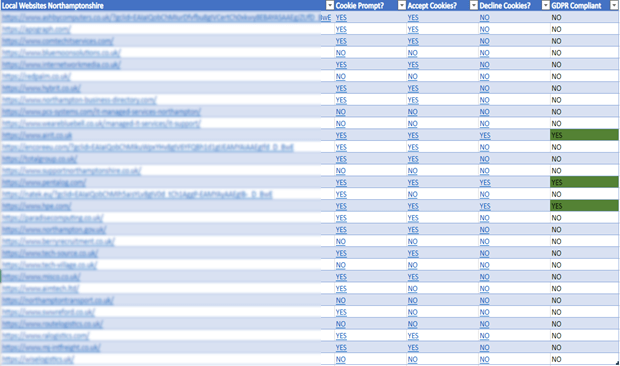Open the Cookie Prompt? column filter arrow

[x=402, y=6]
